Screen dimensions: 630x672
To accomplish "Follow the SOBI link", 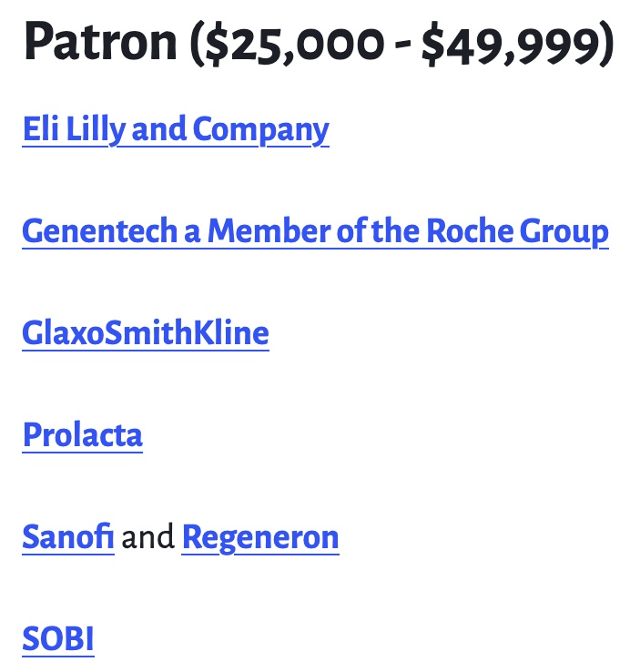I will tap(58, 639).
